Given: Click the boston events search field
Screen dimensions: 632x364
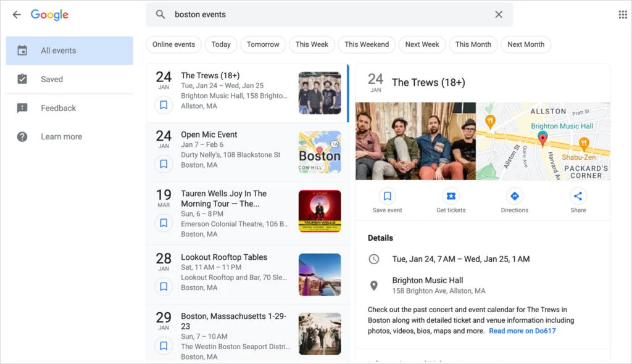Looking at the screenshot, I should tap(327, 15).
